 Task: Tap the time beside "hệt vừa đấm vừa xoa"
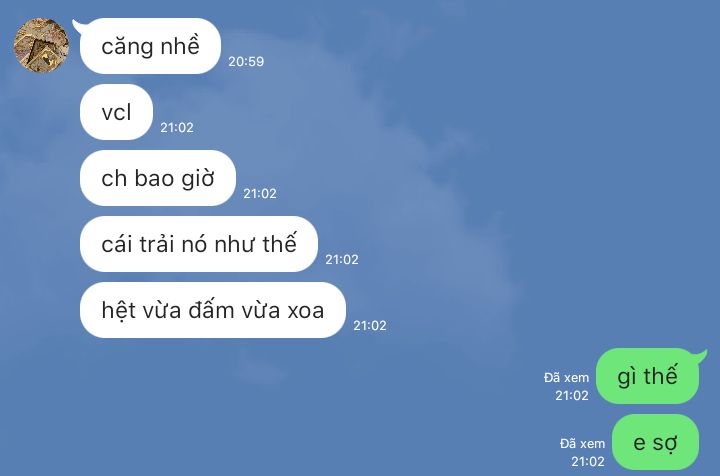pyautogui.click(x=370, y=326)
